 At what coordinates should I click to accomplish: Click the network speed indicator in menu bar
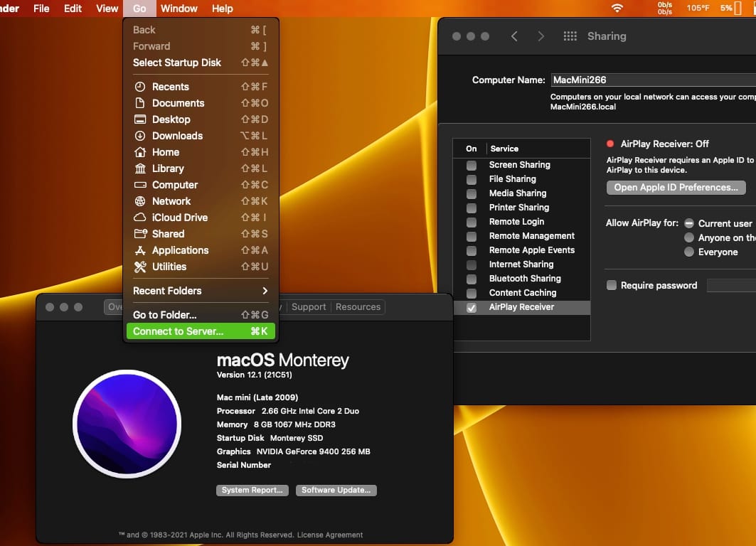click(x=665, y=9)
